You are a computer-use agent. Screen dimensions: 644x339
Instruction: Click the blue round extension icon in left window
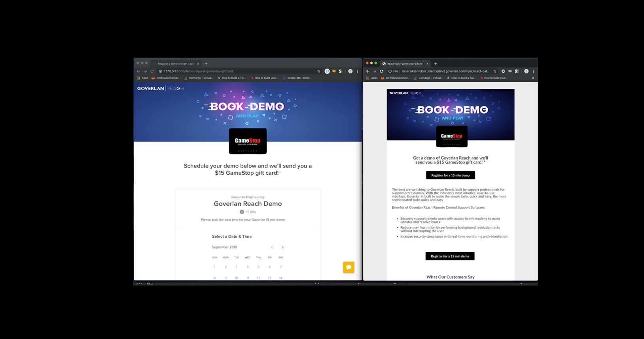(x=327, y=71)
